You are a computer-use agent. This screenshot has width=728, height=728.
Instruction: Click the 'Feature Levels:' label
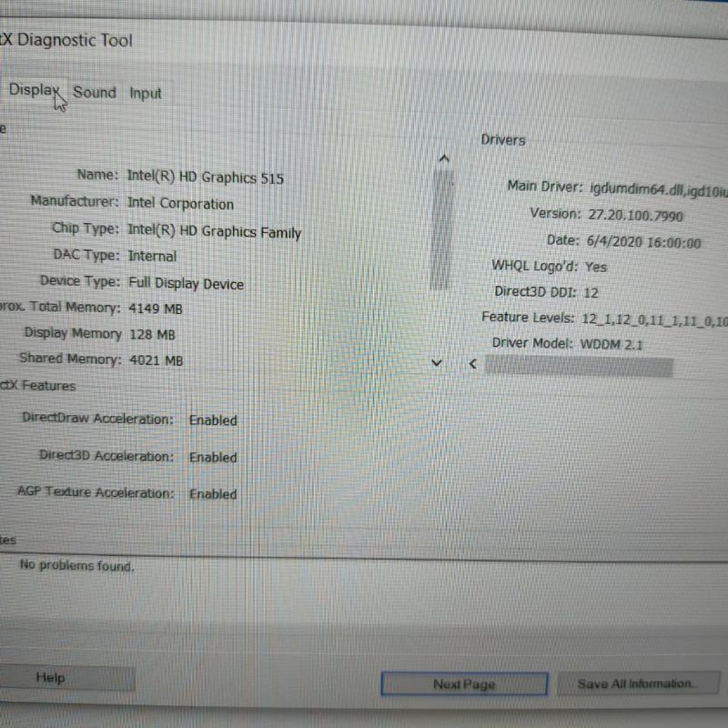(x=528, y=317)
